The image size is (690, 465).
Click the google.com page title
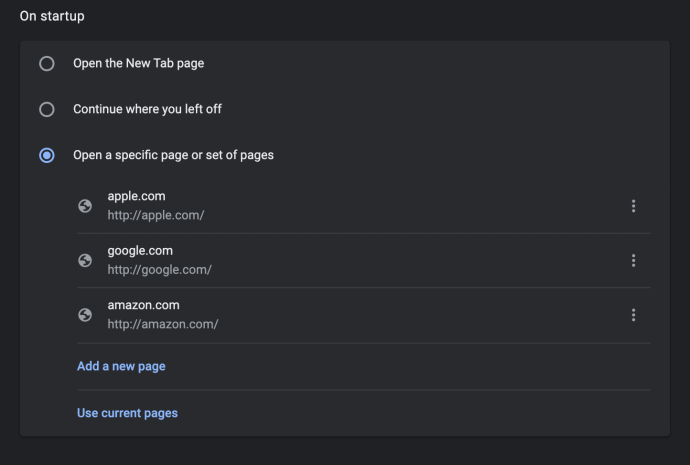(140, 251)
